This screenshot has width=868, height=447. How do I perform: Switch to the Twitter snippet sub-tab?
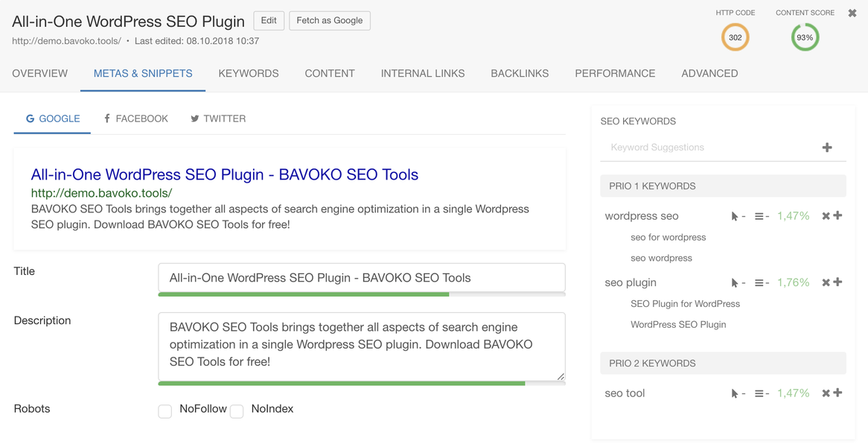pos(218,118)
